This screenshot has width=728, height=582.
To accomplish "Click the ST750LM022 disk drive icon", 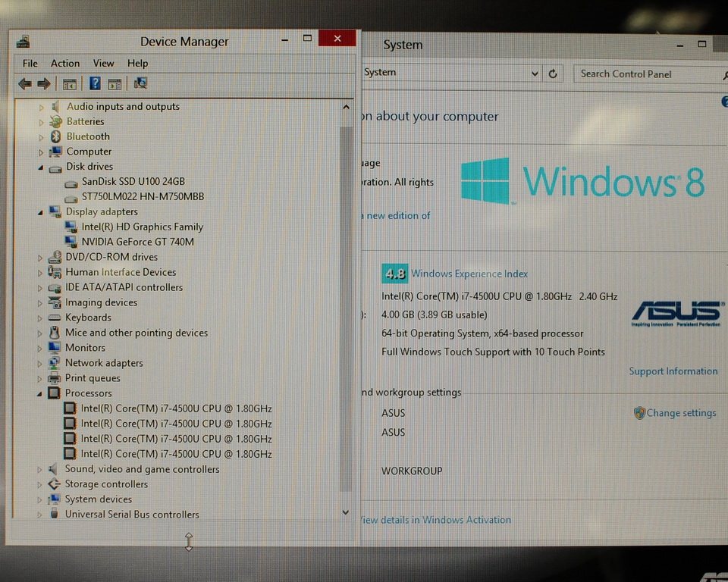I will coord(71,199).
